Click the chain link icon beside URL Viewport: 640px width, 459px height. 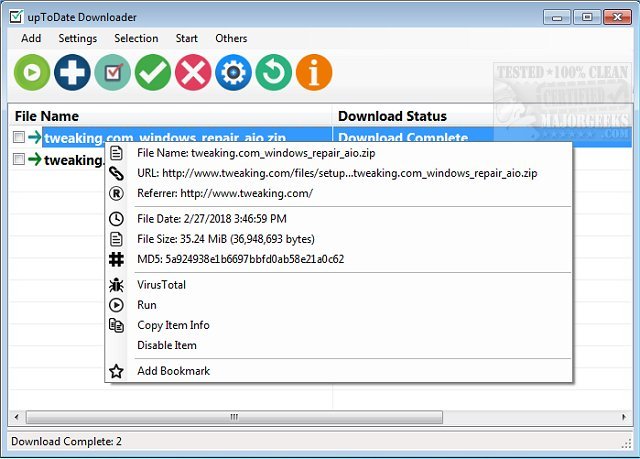116,173
